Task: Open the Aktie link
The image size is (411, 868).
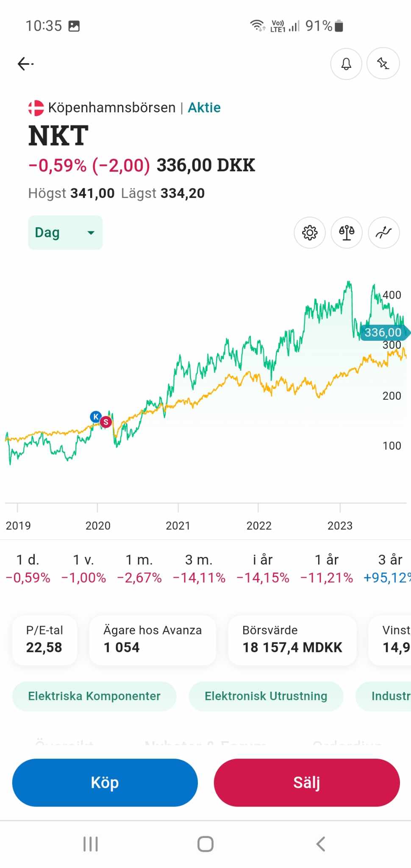Action: pyautogui.click(x=204, y=108)
